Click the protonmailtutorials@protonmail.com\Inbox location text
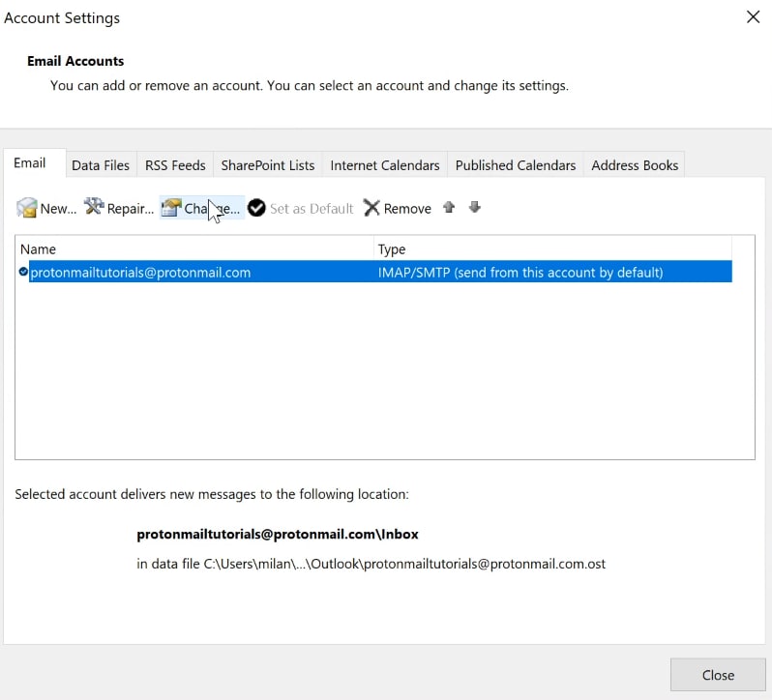Screen dimensions: 772x700 pyautogui.click(x=278, y=535)
